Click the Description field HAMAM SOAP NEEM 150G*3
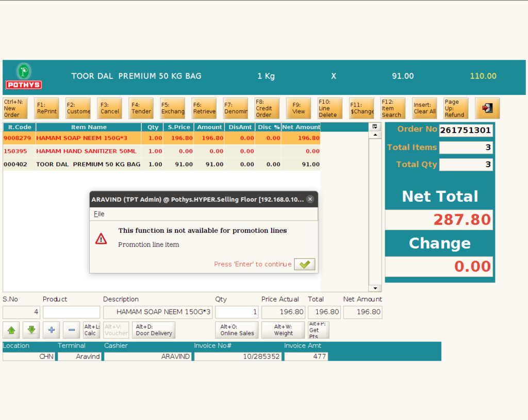 click(158, 312)
